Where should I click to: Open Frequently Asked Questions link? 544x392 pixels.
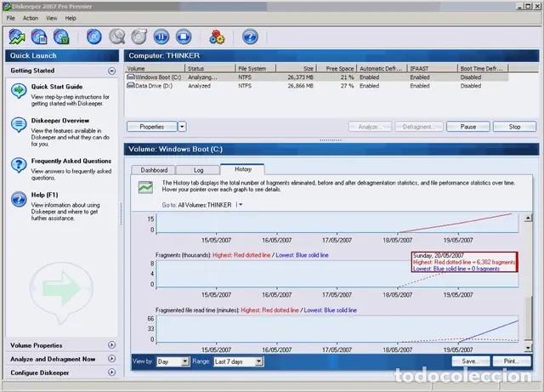click(x=71, y=161)
